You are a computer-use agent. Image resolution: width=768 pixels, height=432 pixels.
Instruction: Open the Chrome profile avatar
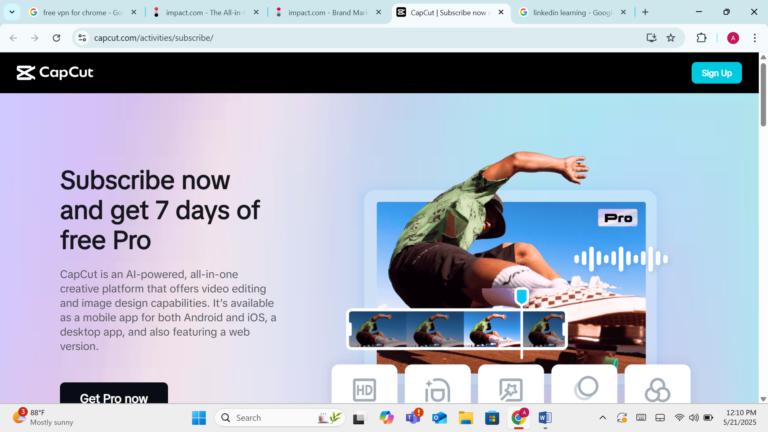point(733,38)
